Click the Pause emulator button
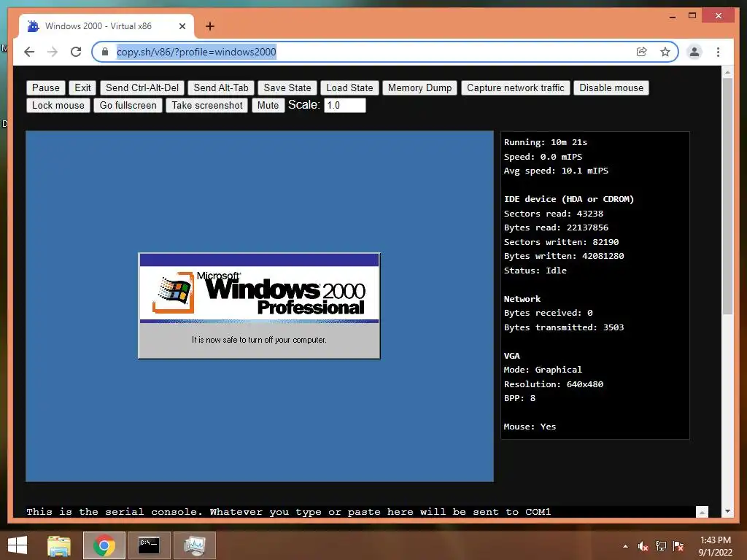 coord(46,87)
